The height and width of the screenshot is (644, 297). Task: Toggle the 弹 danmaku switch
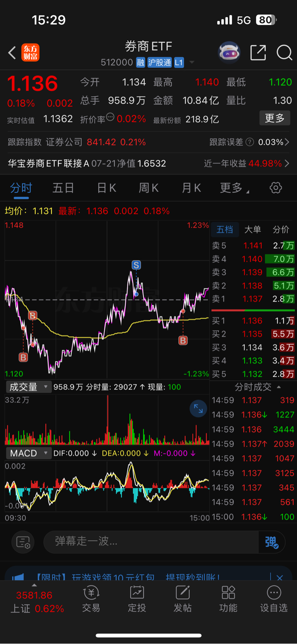point(272,542)
